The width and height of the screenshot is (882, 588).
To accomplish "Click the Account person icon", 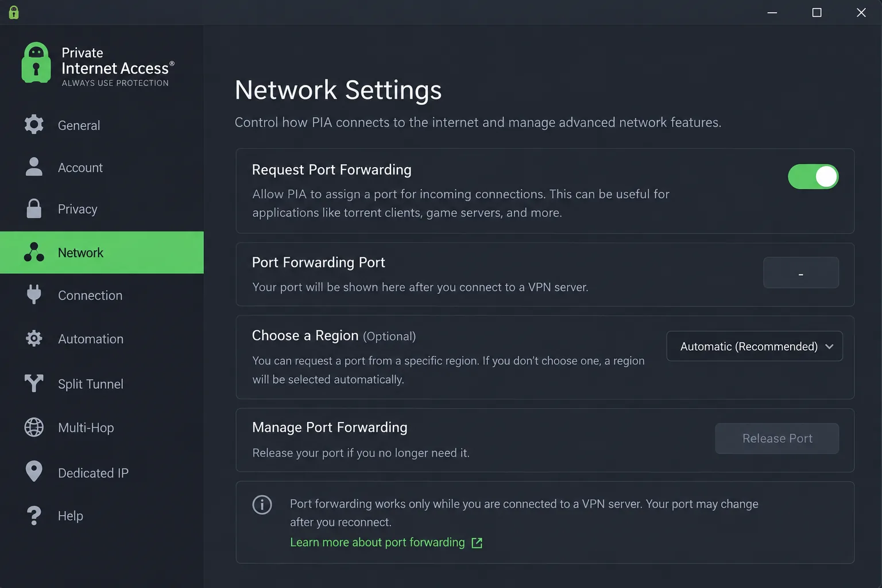I will [34, 167].
